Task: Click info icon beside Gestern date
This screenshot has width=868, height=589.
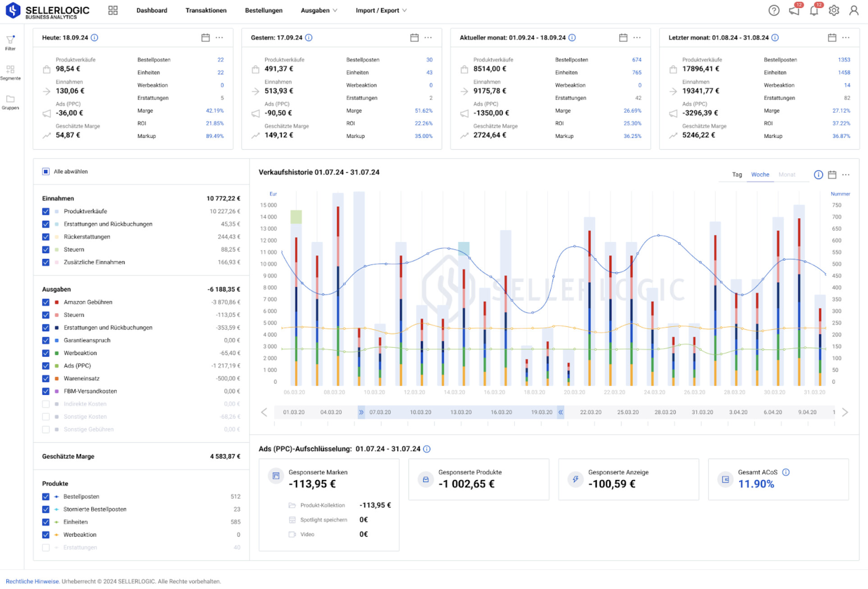Action: coord(309,37)
